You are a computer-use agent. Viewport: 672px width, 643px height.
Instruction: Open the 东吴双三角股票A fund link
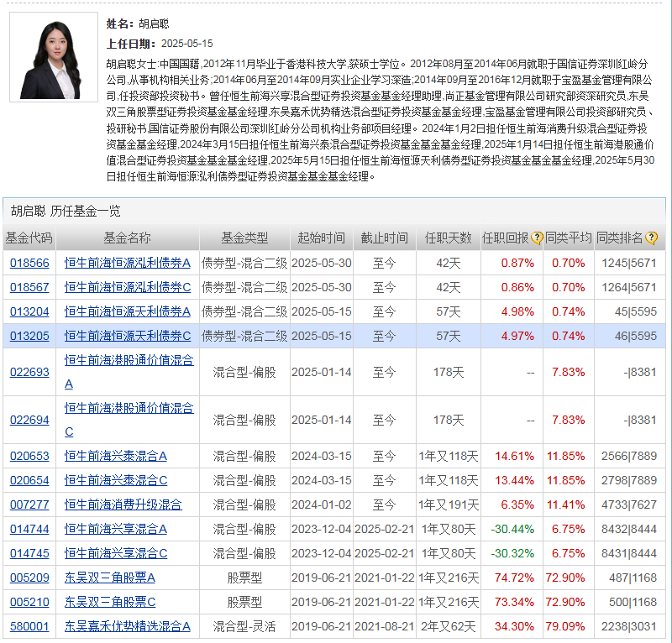coord(110,578)
